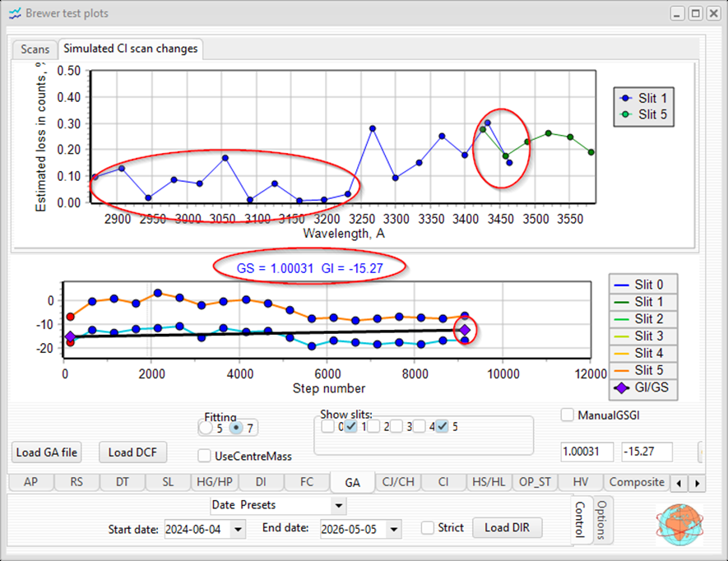Open the DT tab
Viewport: 728px width, 561px height.
point(122,482)
